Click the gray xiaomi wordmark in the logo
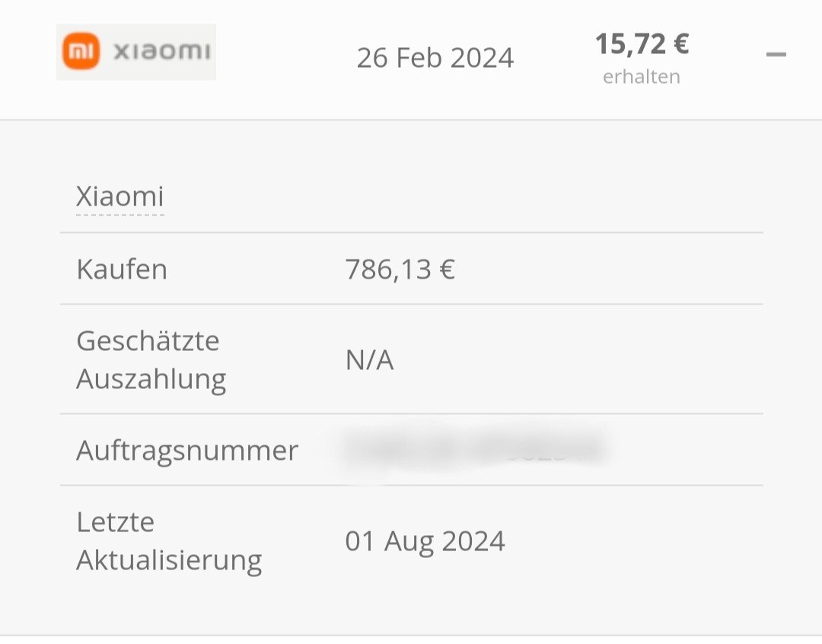This screenshot has width=822, height=644. pos(161,52)
